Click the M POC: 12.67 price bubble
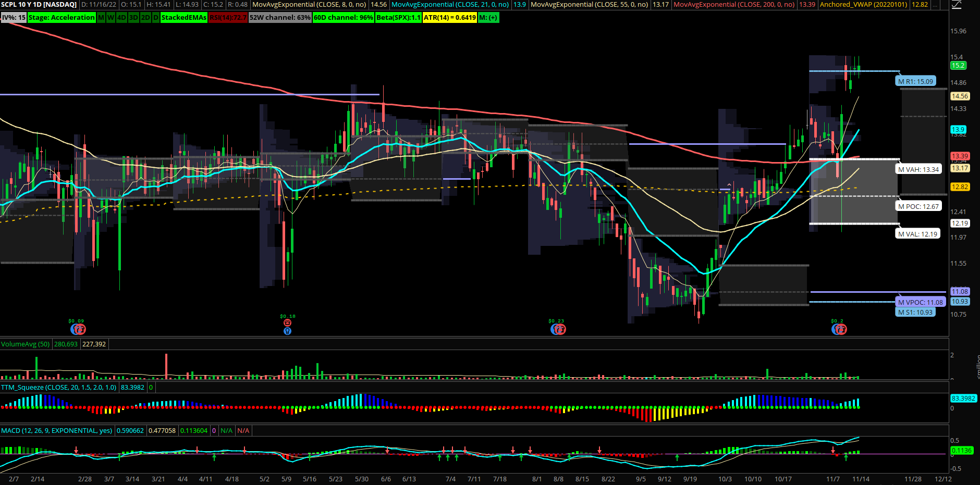Image resolution: width=980 pixels, height=485 pixels. (918, 206)
